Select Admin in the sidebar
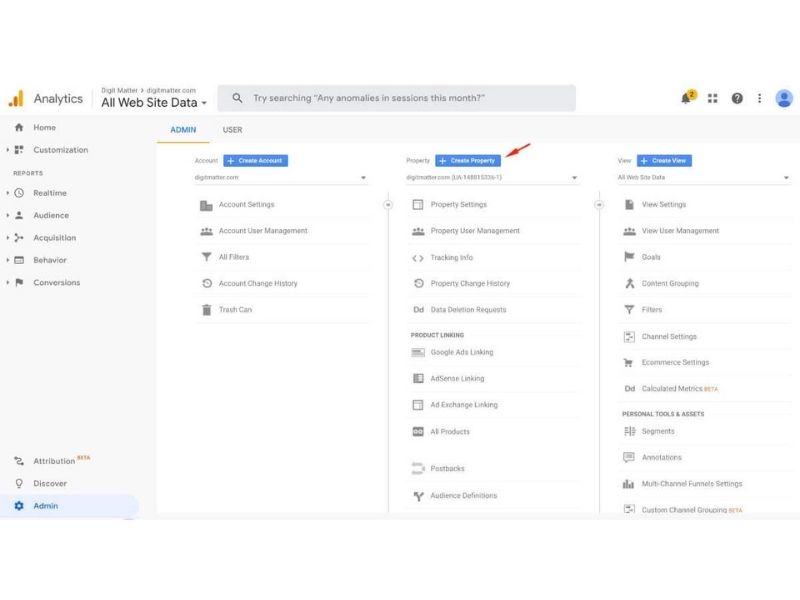Viewport: 800px width, 600px height. click(x=69, y=506)
